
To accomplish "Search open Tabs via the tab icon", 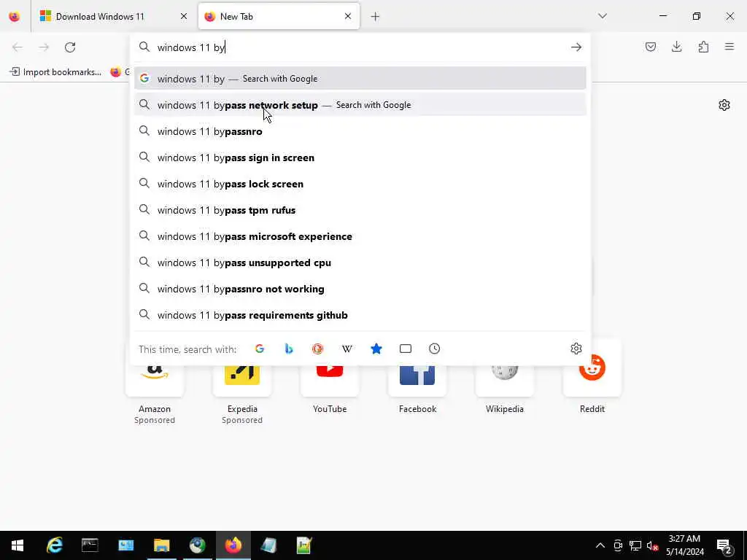I will point(406,349).
